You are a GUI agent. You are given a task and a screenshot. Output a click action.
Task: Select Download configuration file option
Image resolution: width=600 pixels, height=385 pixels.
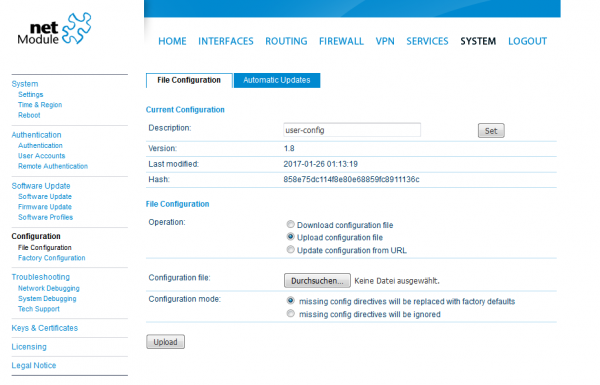point(290,224)
